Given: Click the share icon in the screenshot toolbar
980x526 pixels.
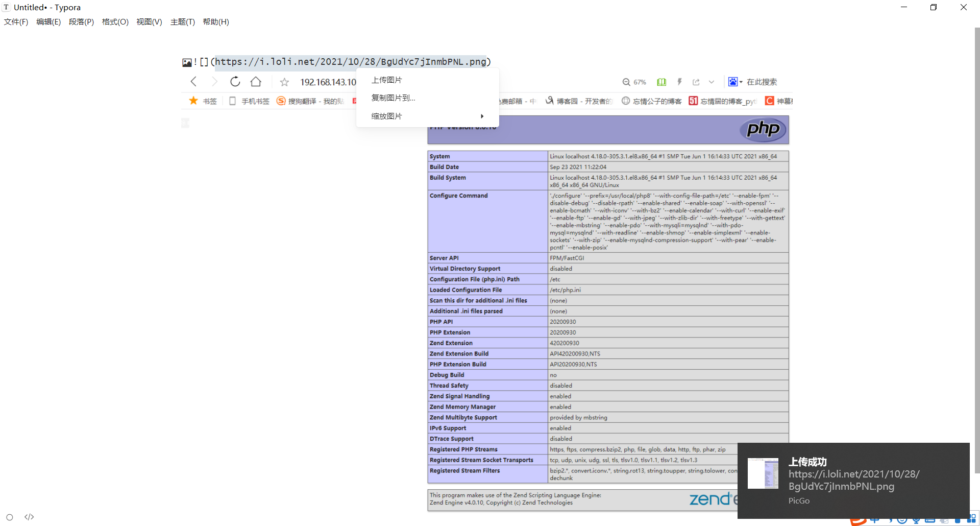Looking at the screenshot, I should [x=696, y=82].
